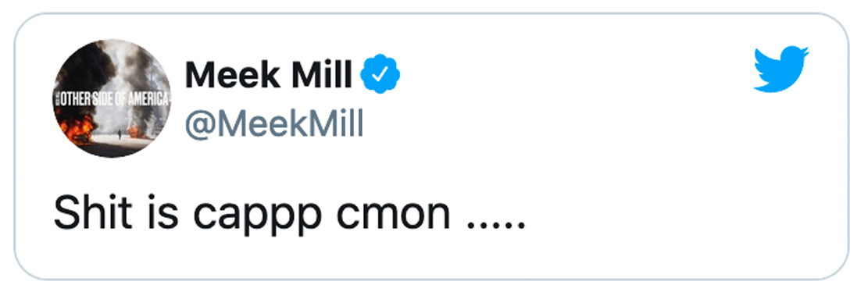The height and width of the screenshot is (299, 868).
Task: Click the 'Other Side of America' avatar banner
Action: pyautogui.click(x=113, y=101)
